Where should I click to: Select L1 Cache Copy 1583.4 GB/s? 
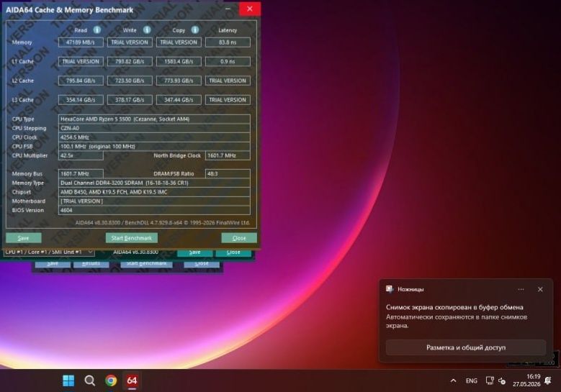[179, 61]
